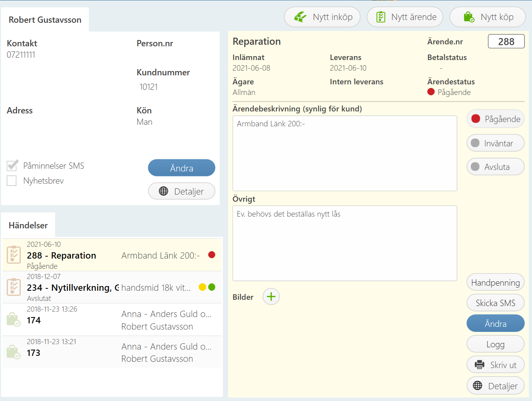Click the contact number 07211111
Screen dimensions: 532x401
coord(21,55)
